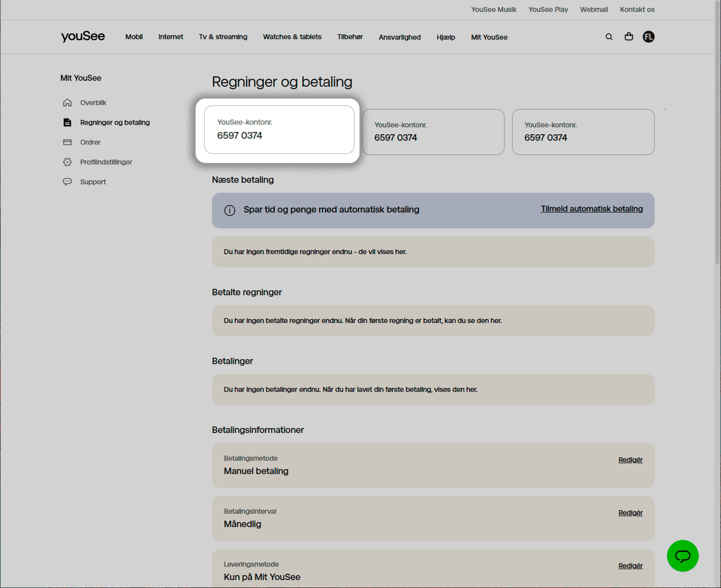Click the info icon in automatic payment banner

pyautogui.click(x=230, y=211)
